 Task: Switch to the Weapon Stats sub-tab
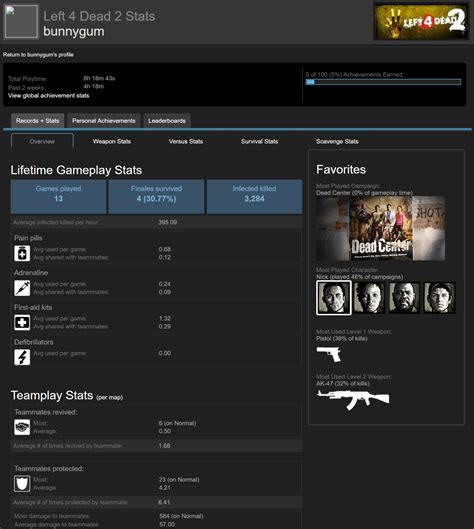click(112, 141)
